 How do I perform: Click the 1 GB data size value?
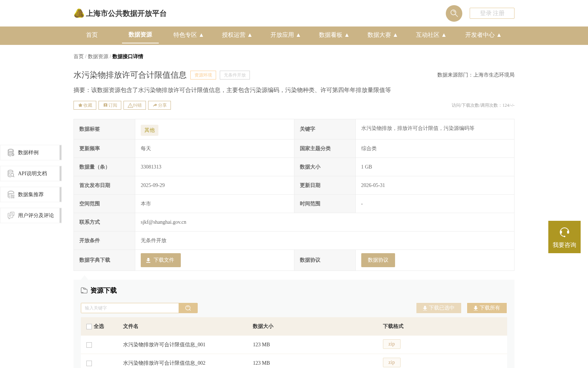coord(367,167)
